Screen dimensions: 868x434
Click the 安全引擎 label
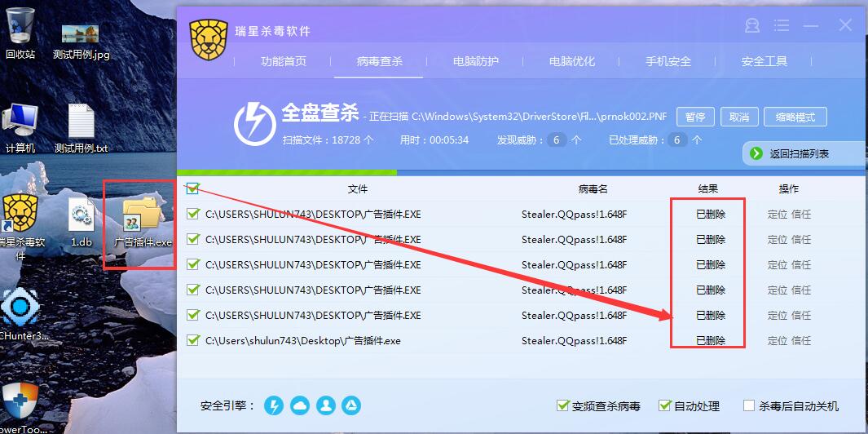click(227, 405)
